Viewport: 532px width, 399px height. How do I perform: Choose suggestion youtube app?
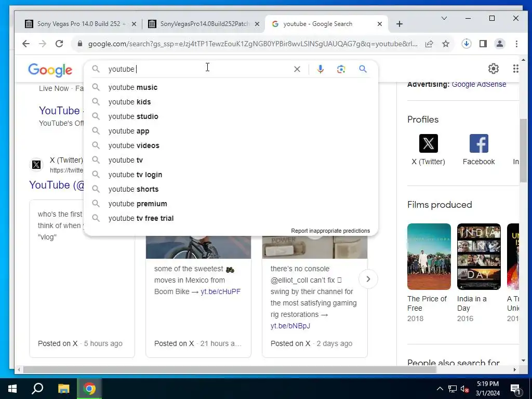(231, 131)
